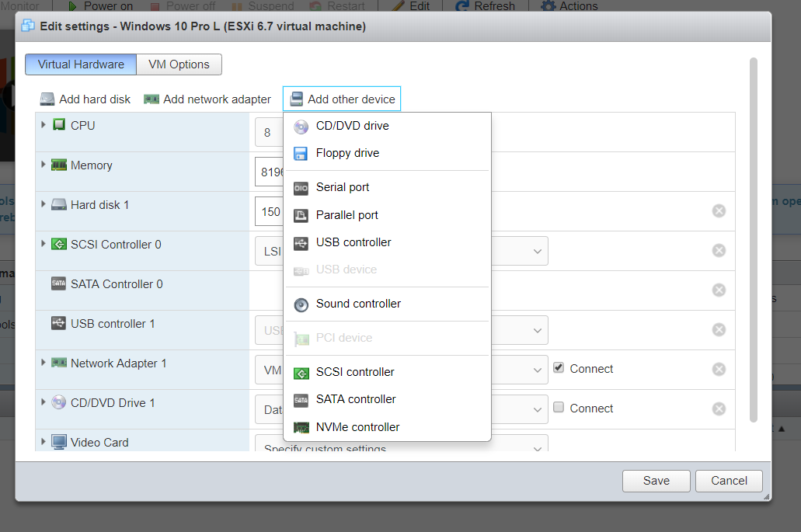
Task: Remove USB controller 1 with its X icon
Action: pos(719,330)
